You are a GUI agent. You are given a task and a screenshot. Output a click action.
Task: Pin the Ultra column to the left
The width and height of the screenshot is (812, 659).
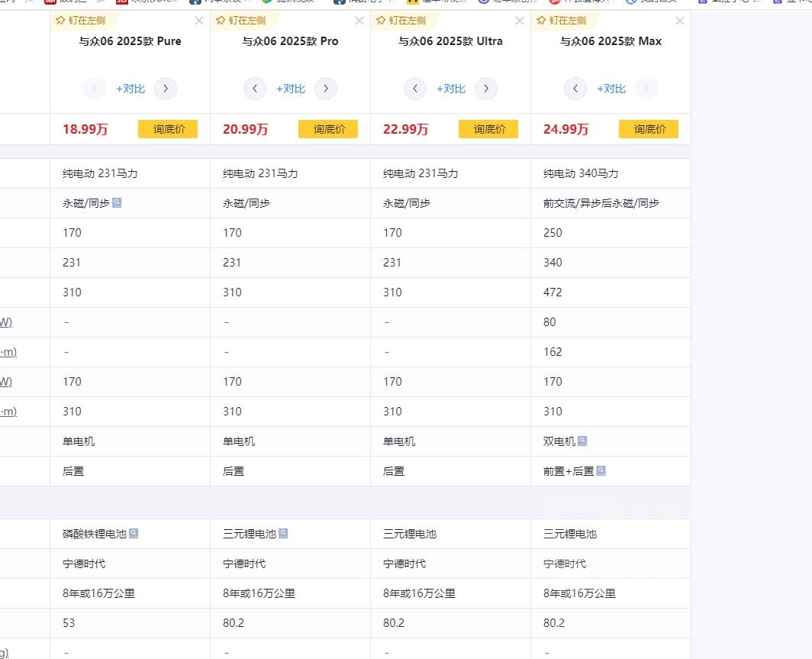401,21
